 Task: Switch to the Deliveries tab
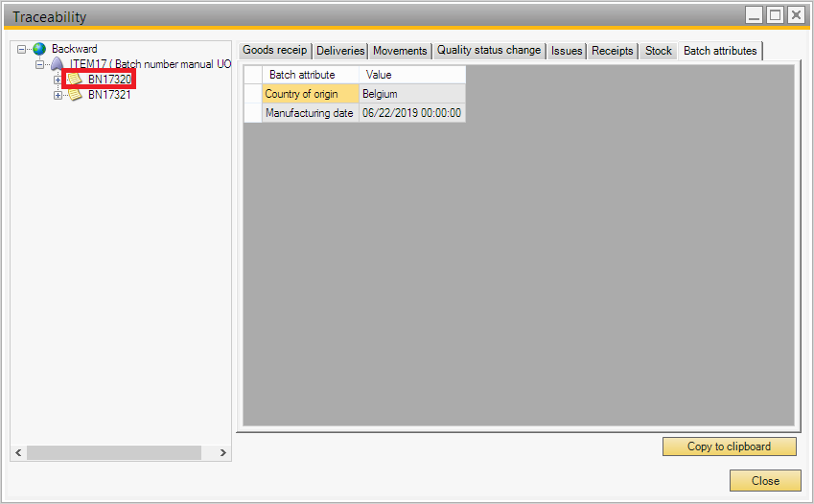[x=340, y=51]
